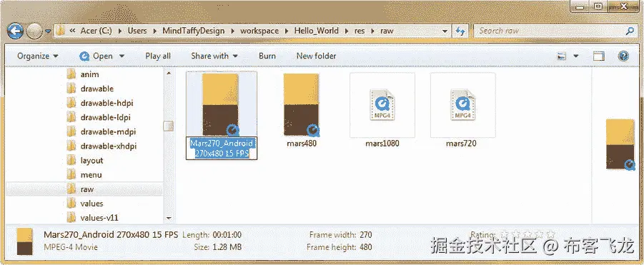The height and width of the screenshot is (265, 644).
Task: Click the values-v11 folder icon
Action: click(x=71, y=217)
